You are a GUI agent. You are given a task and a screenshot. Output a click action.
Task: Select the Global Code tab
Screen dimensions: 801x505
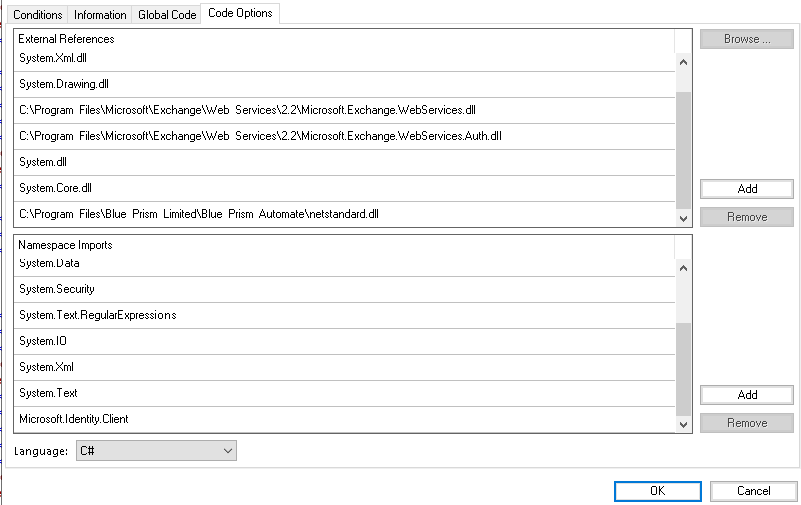[x=167, y=15]
